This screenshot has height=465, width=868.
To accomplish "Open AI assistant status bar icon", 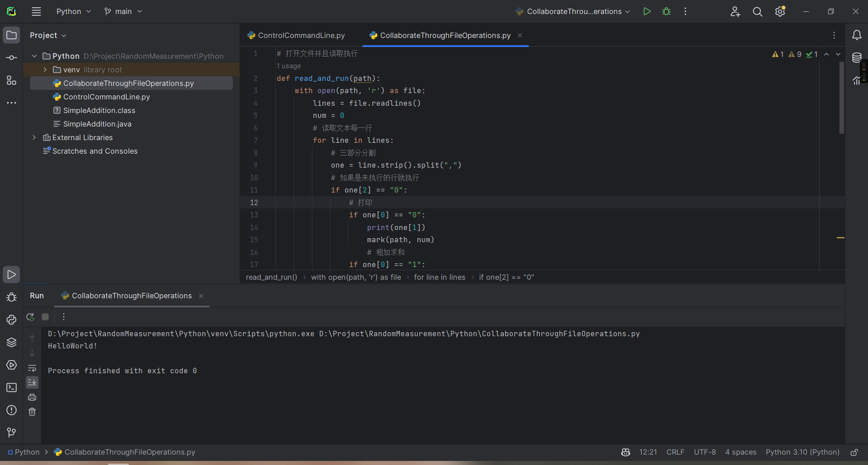I will click(x=626, y=452).
